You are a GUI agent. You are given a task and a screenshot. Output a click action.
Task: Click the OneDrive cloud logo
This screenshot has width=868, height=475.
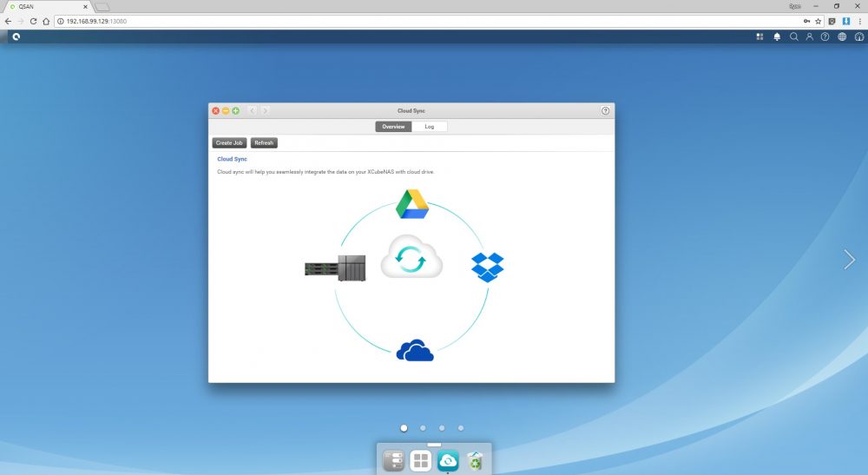point(415,351)
